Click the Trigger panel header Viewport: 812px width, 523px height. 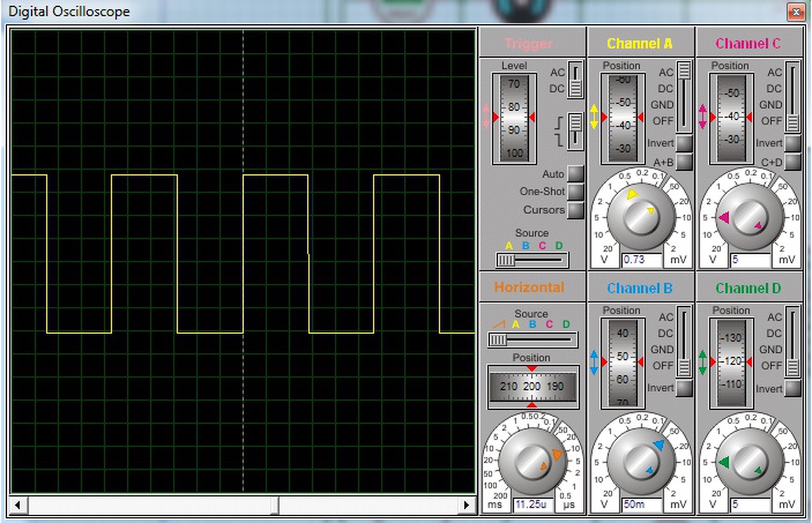pos(532,43)
